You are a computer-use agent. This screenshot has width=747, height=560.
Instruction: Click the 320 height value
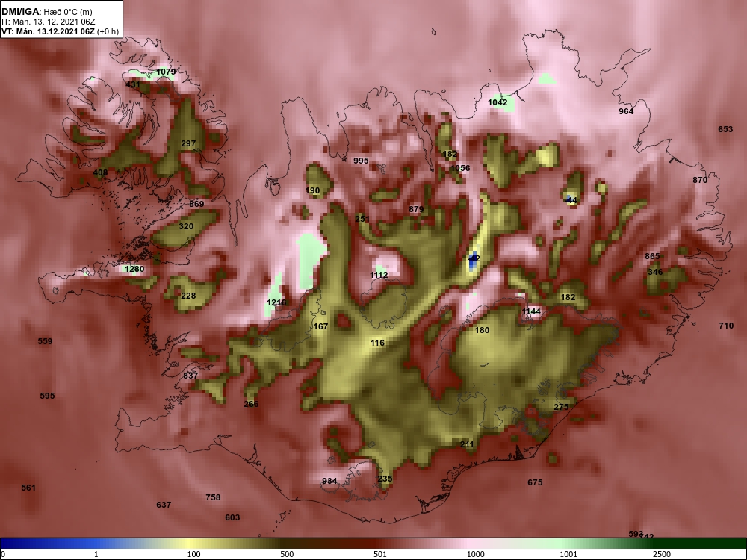pyautogui.click(x=186, y=226)
